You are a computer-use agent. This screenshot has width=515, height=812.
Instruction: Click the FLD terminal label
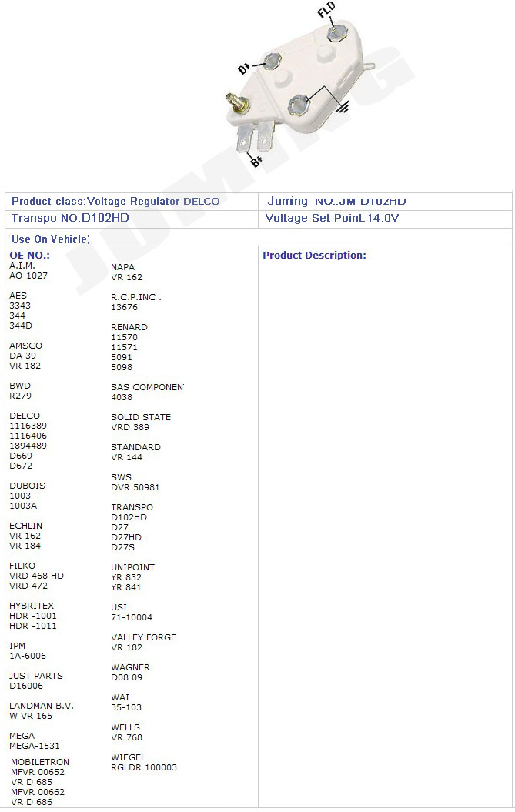point(326,10)
